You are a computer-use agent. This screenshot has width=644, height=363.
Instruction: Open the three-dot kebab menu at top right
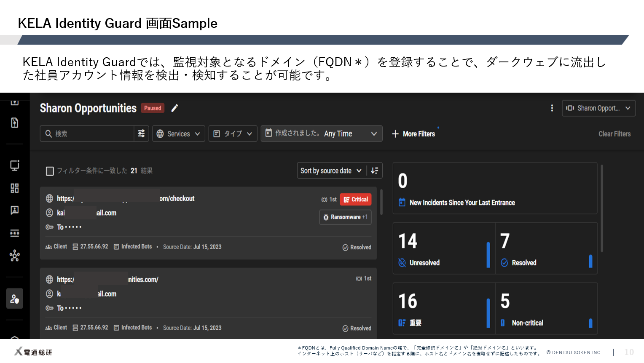point(552,108)
